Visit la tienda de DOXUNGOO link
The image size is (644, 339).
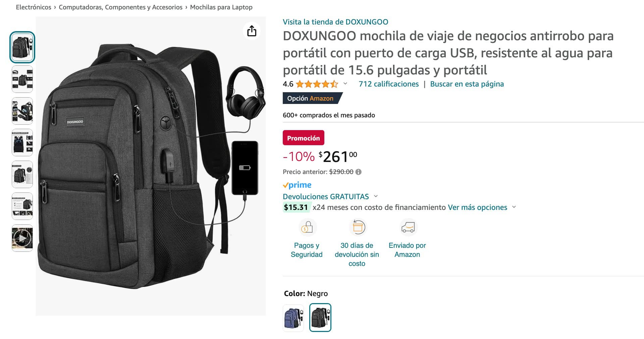[x=335, y=22]
